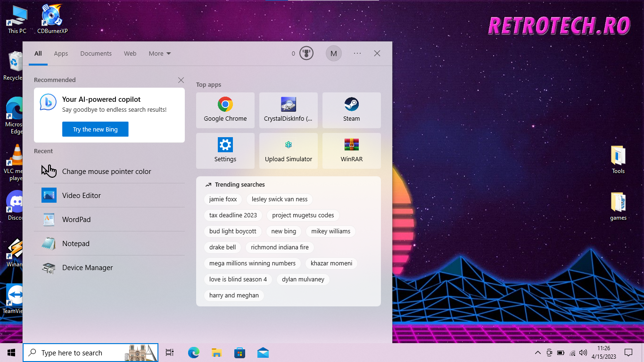Open Notepad from Recent list
644x362 pixels.
point(109,244)
